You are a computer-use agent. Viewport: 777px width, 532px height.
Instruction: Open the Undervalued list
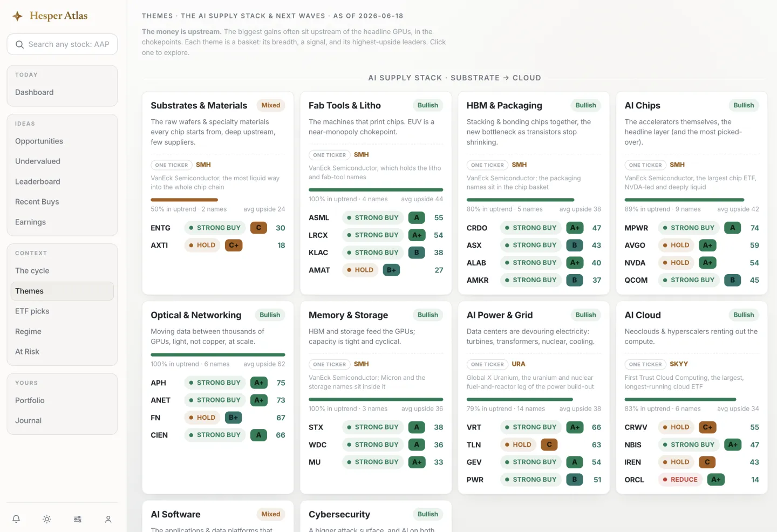[62, 161]
